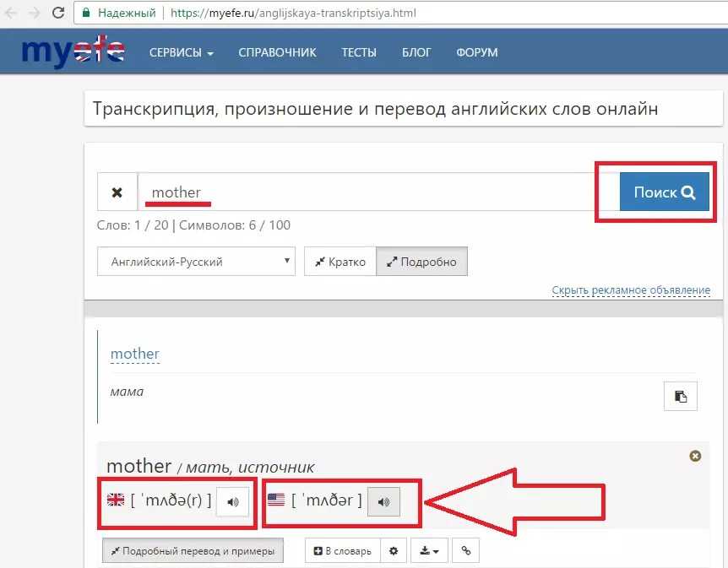728x568 pixels.
Task: Copy the translation with clipboard icon
Action: (680, 395)
